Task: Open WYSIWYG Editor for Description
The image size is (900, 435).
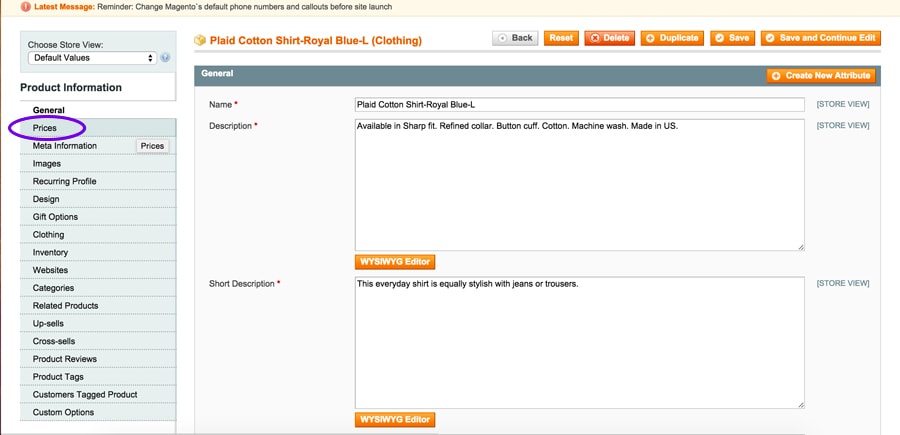Action: tap(395, 262)
